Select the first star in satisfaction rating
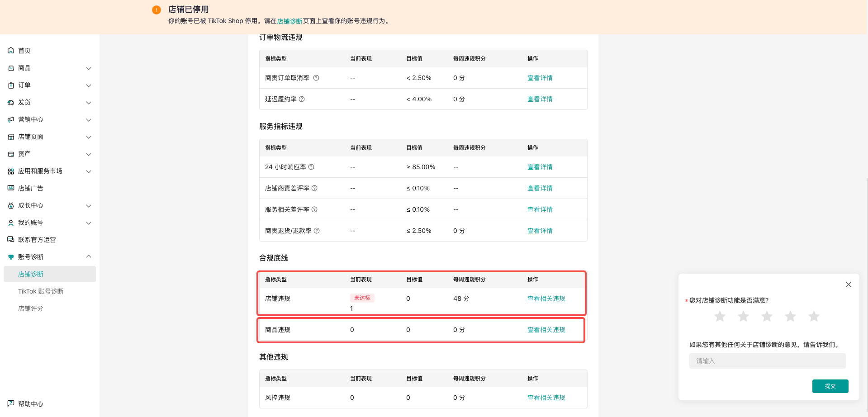 click(x=720, y=316)
